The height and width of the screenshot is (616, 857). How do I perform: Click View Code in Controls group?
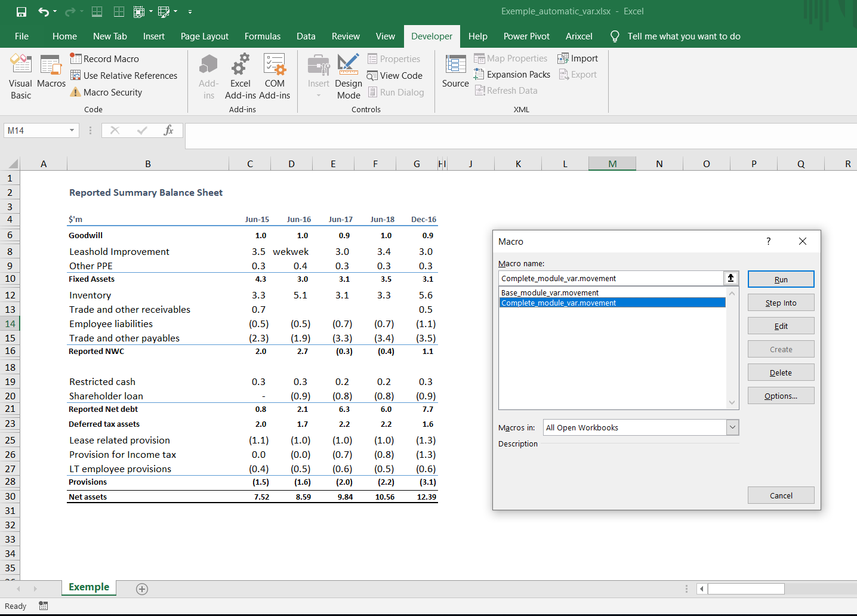coord(394,76)
